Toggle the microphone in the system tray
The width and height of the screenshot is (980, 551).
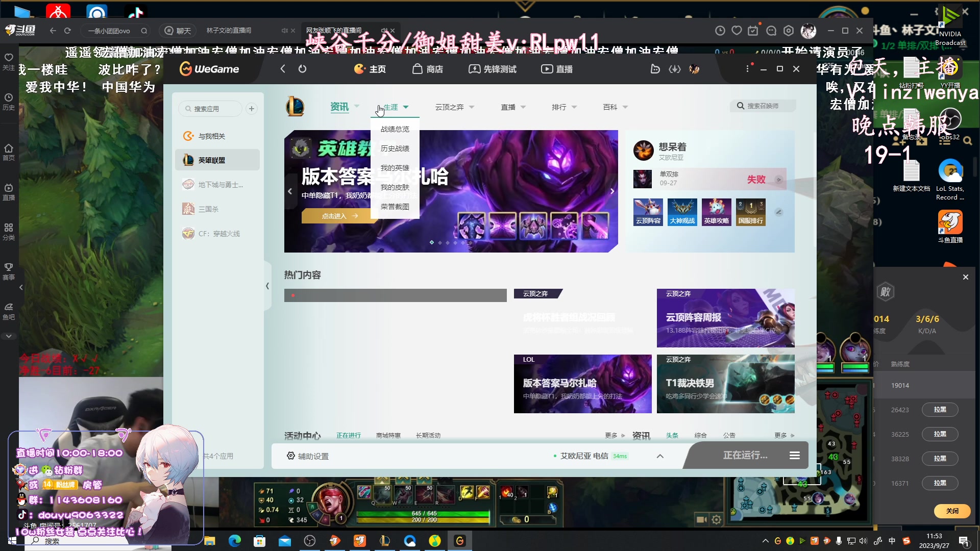click(840, 540)
